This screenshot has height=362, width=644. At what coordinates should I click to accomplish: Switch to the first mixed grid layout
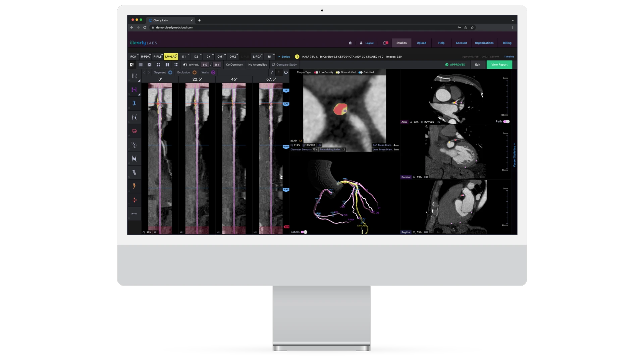point(132,65)
